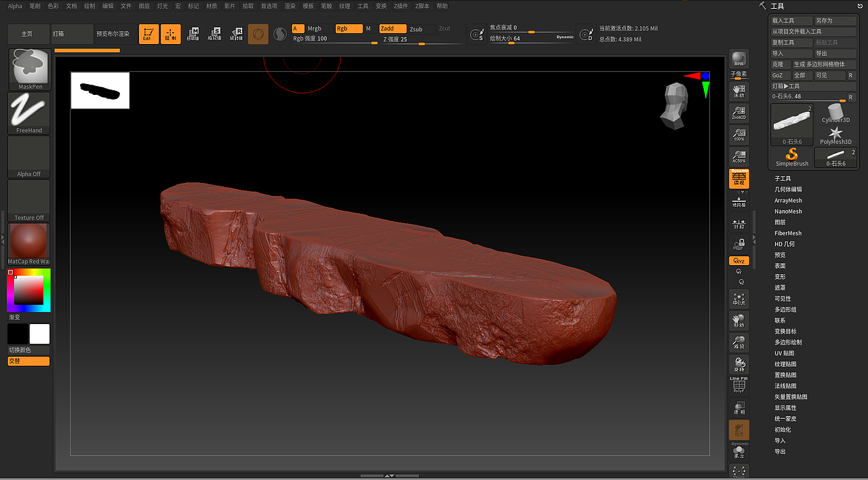Select the Zoom2D navigation icon
Viewport: 868px width, 480px height.
pos(739,113)
